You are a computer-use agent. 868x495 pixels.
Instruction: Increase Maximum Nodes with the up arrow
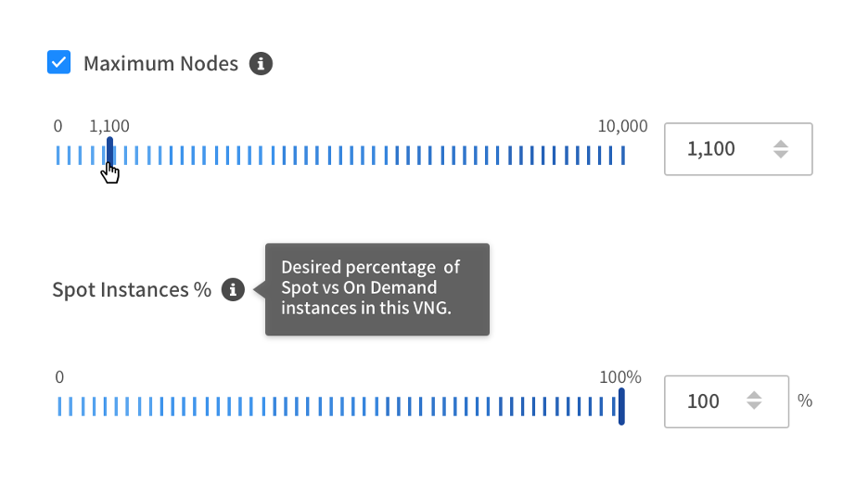781,143
